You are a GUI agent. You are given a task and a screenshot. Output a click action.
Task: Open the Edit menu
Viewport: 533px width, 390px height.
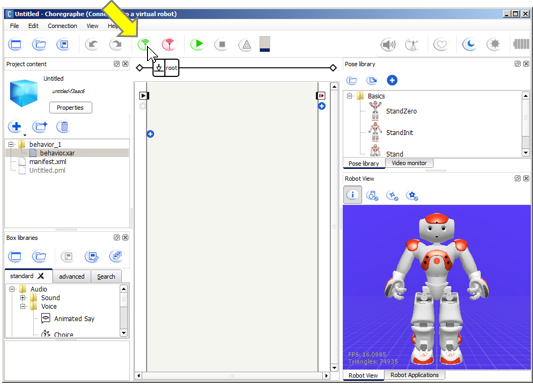(x=33, y=26)
